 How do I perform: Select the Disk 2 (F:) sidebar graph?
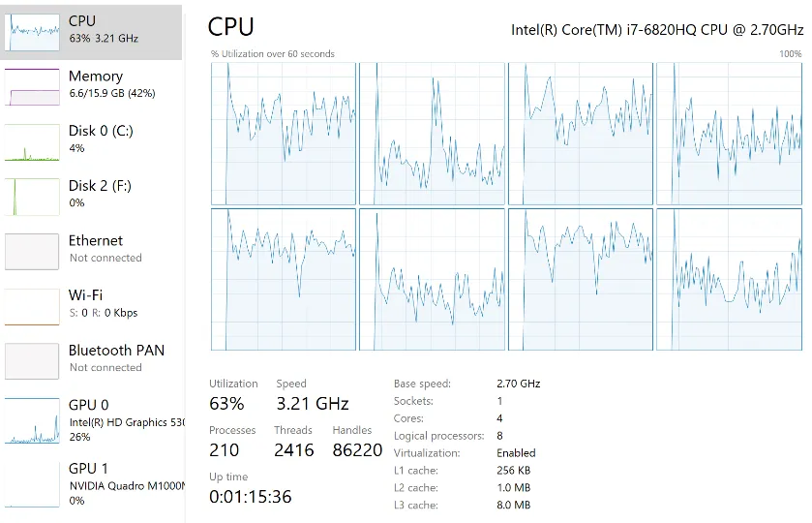pos(32,197)
